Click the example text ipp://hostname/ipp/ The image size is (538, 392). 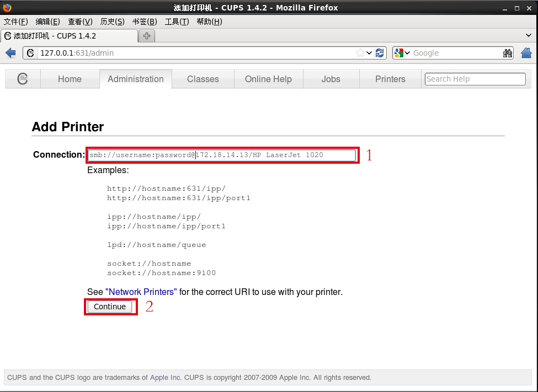(154, 217)
